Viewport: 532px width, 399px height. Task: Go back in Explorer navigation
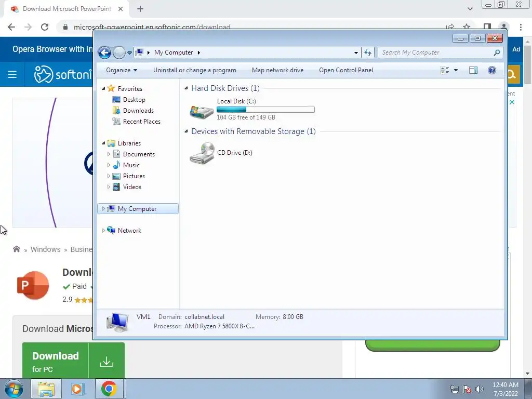[x=104, y=52]
